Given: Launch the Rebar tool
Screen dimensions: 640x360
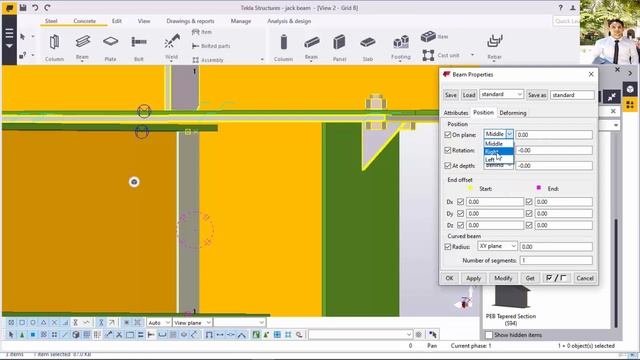Looking at the screenshot, I should pos(494,47).
